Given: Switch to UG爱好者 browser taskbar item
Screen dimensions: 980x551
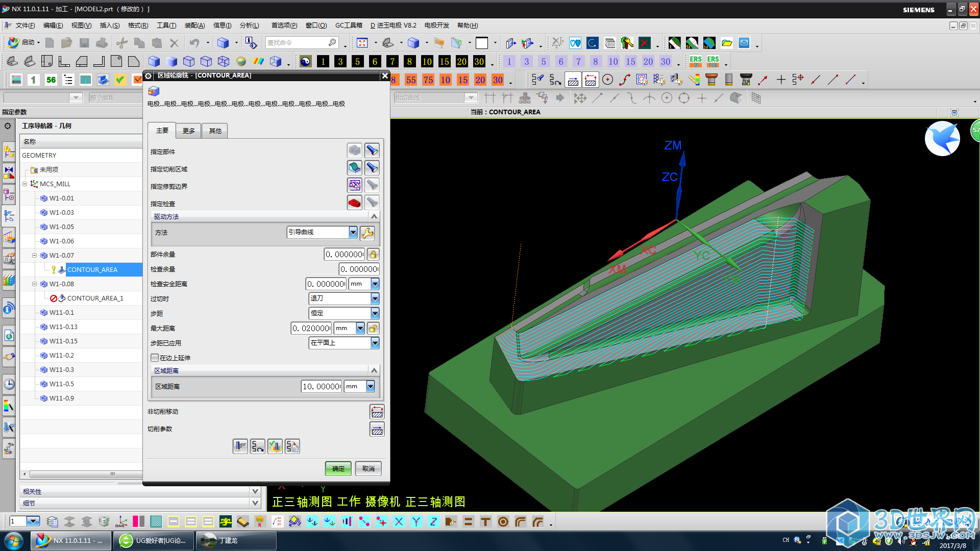Looking at the screenshot, I should 154,540.
